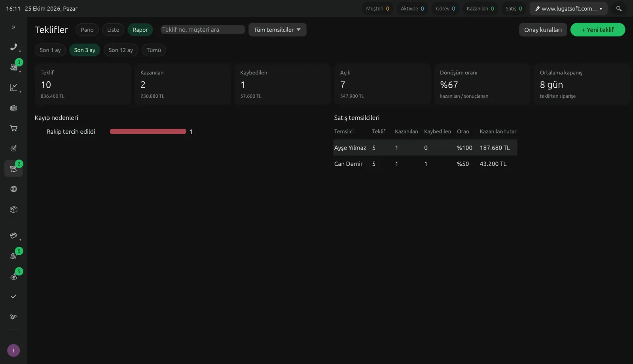Filter by Son 12 ay

click(121, 50)
